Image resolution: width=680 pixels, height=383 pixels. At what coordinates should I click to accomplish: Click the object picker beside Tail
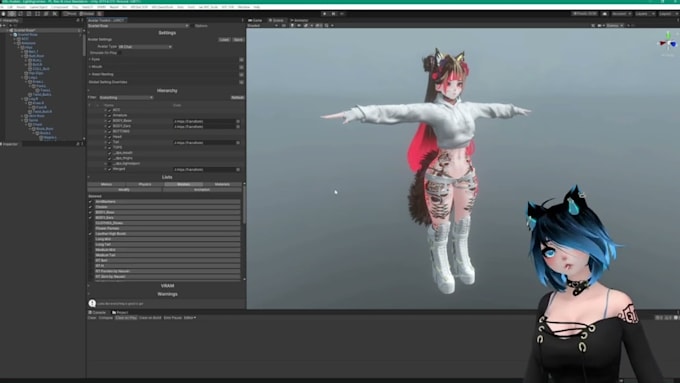tap(238, 143)
